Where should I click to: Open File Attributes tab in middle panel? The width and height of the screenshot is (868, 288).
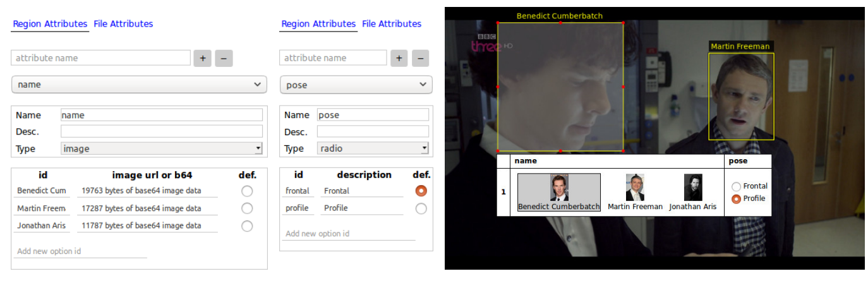pos(392,24)
